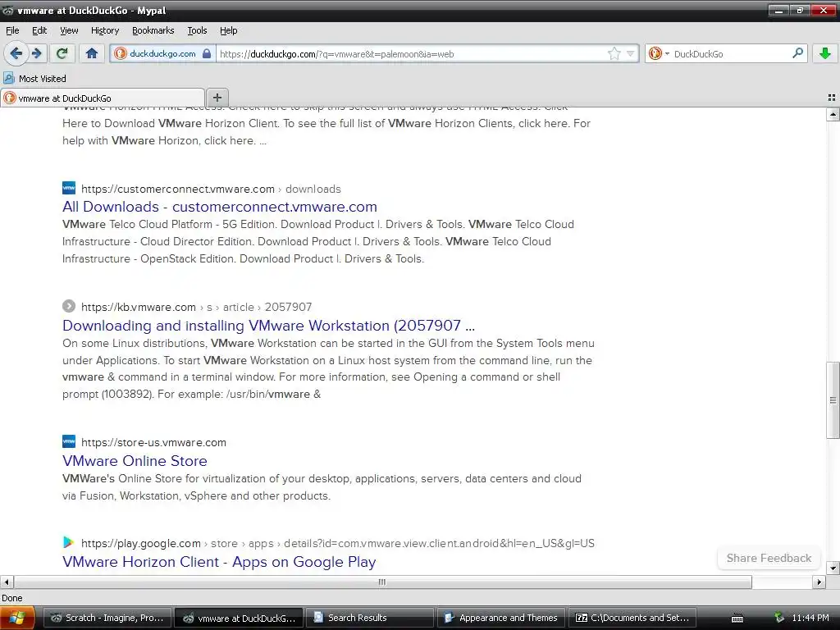Open All Downloads customerconnect.vmware.com result
Image resolution: width=840 pixels, height=630 pixels.
coord(220,207)
